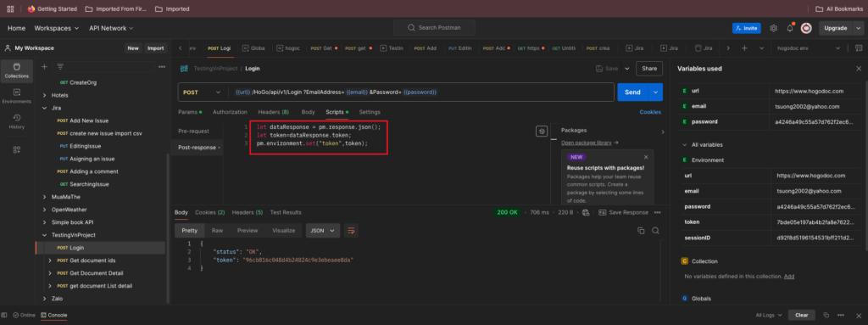Open console three-dots more options
868x325 pixels.
(x=841, y=315)
